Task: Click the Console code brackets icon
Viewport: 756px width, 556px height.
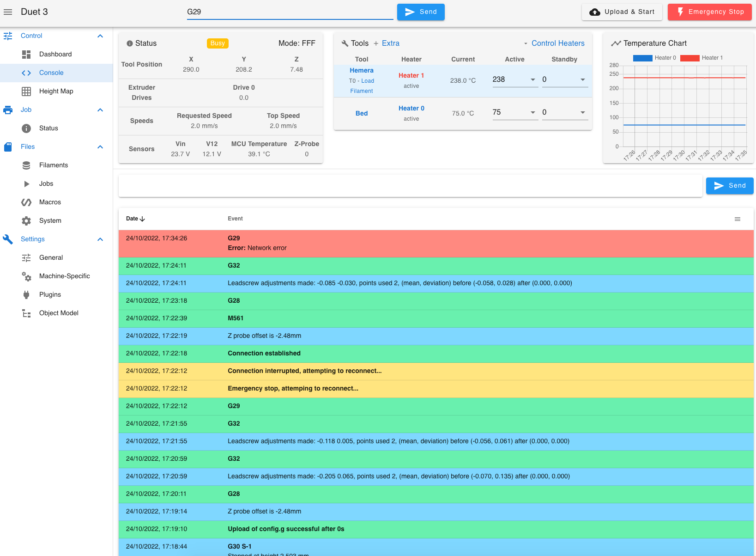Action: point(26,73)
